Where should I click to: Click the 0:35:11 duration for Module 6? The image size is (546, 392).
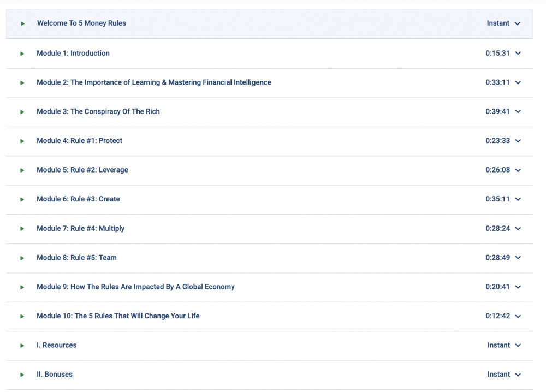point(497,199)
